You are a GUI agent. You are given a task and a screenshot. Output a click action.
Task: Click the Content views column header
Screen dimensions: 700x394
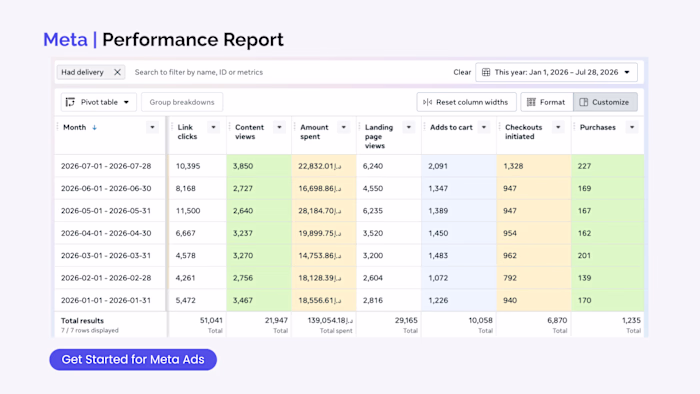point(249,132)
